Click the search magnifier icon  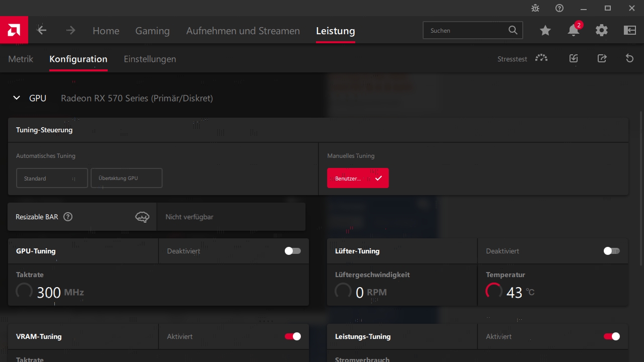coord(513,30)
